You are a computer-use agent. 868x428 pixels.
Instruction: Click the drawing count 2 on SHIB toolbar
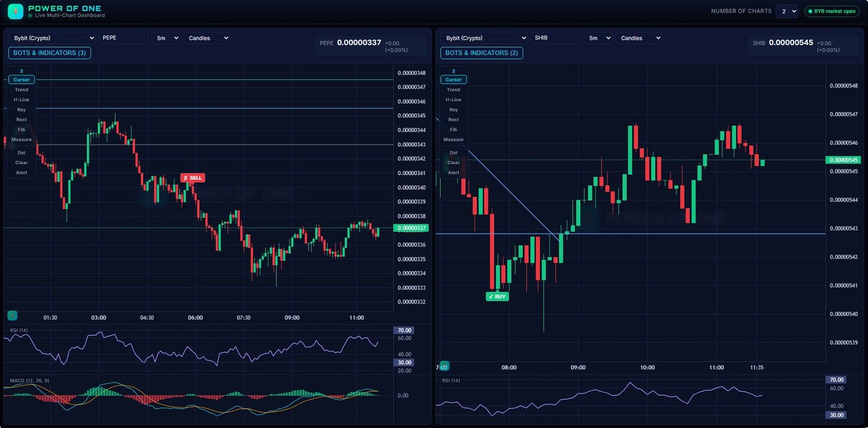[454, 71]
